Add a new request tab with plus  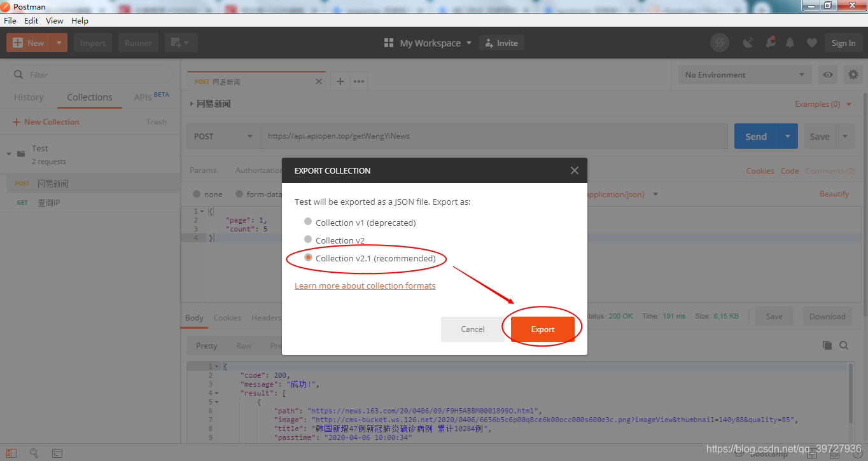(340, 81)
